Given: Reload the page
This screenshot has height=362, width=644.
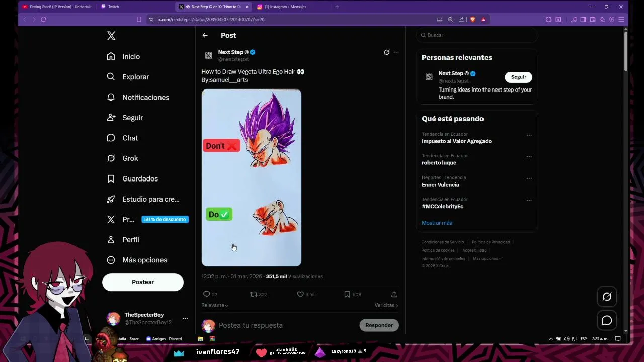Looking at the screenshot, I should pyautogui.click(x=43, y=19).
